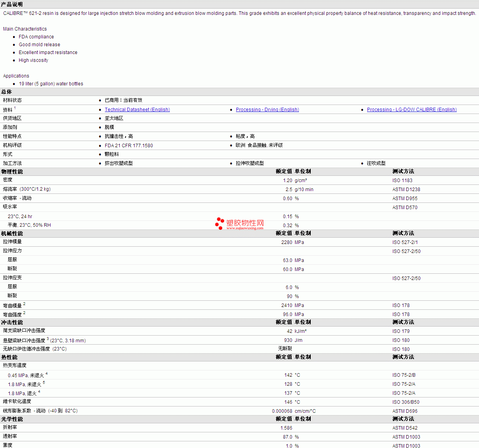The image size is (479, 448).
Task: Click the 'ISO 1183' test method
Action: click(x=402, y=181)
